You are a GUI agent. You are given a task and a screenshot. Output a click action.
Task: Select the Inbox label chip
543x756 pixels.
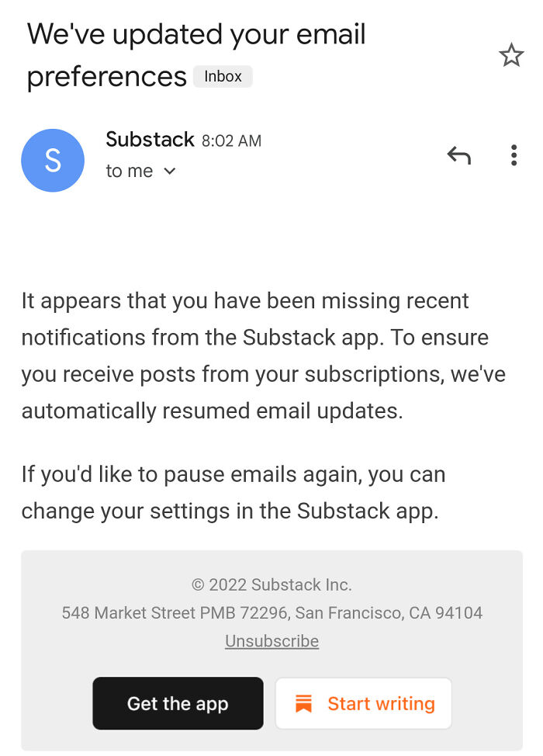click(223, 75)
